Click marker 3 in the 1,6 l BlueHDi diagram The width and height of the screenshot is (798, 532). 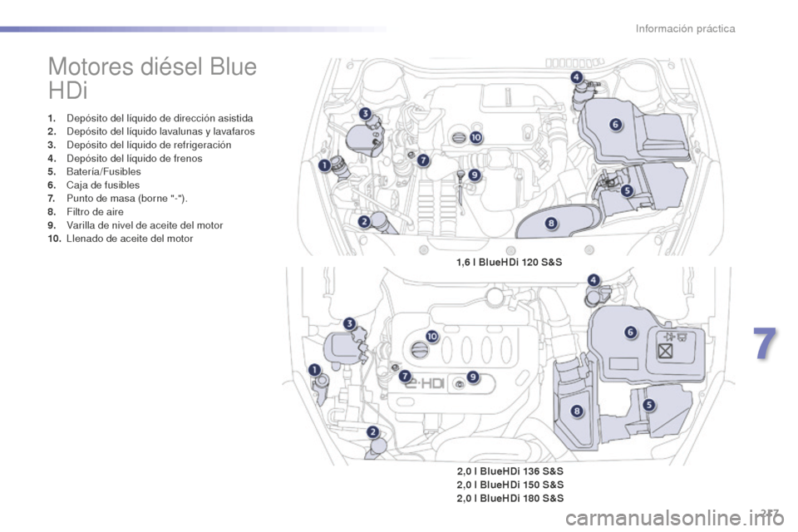(x=365, y=114)
